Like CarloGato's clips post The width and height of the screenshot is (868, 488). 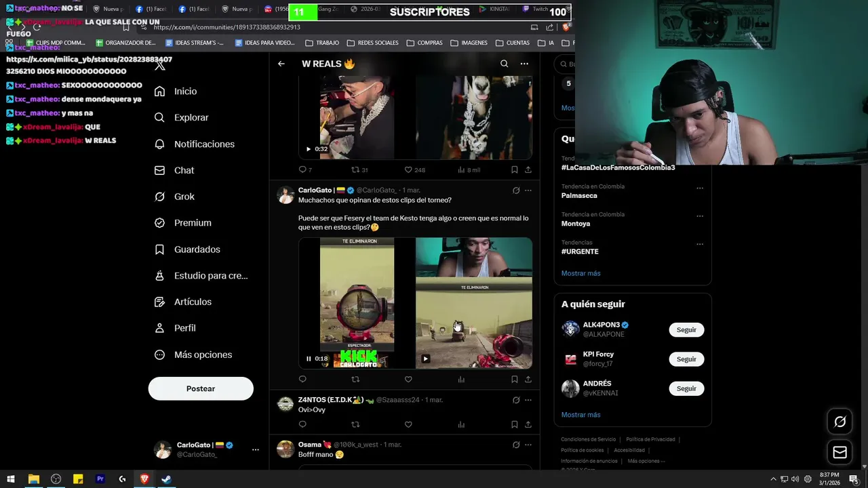pyautogui.click(x=408, y=380)
